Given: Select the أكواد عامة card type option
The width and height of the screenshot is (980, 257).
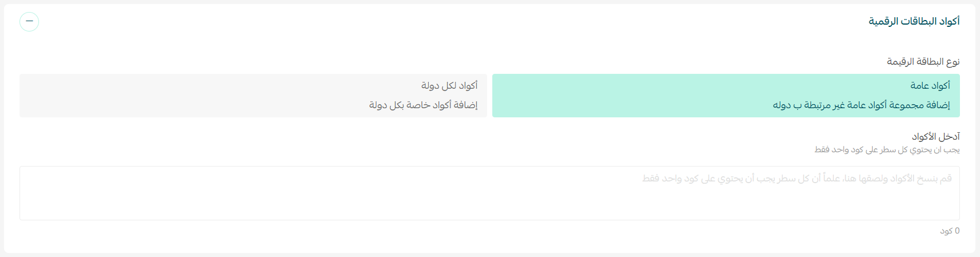Looking at the screenshot, I should 930,86.
